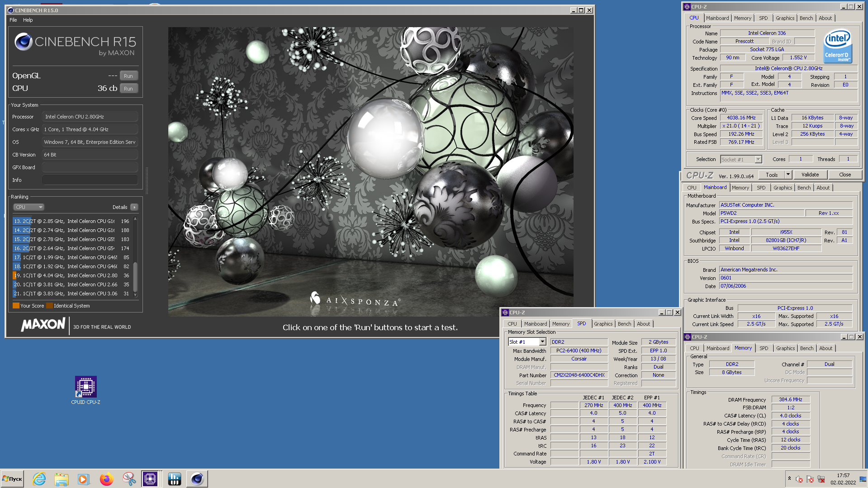Open About tab in Mainboard CPU-Z window
The height and width of the screenshot is (488, 868).
coord(823,188)
